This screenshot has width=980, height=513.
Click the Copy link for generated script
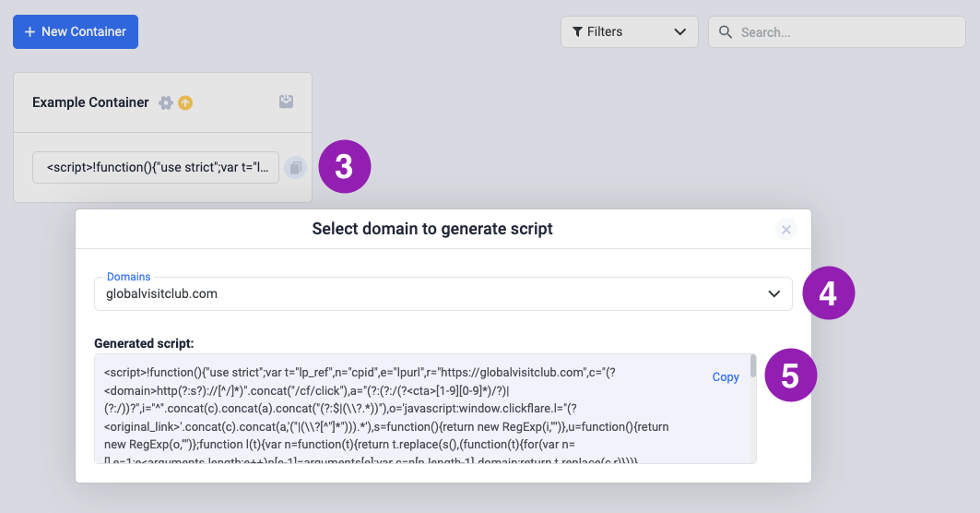[726, 377]
